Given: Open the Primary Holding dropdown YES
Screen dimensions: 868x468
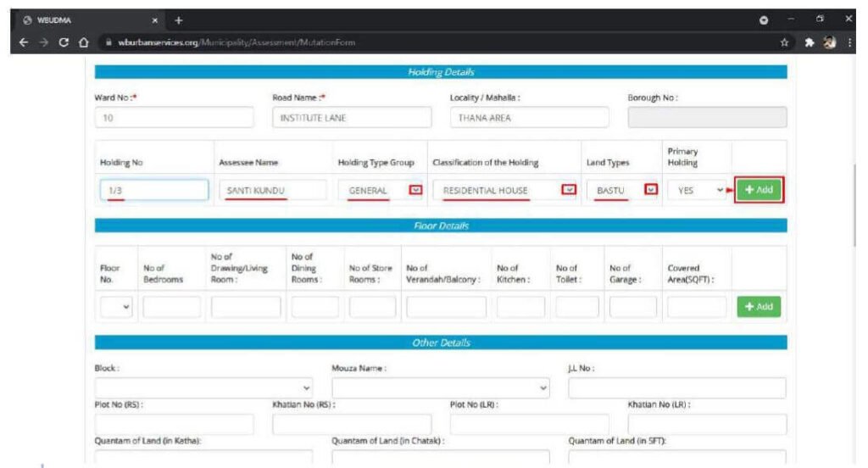Looking at the screenshot, I should coord(697,190).
